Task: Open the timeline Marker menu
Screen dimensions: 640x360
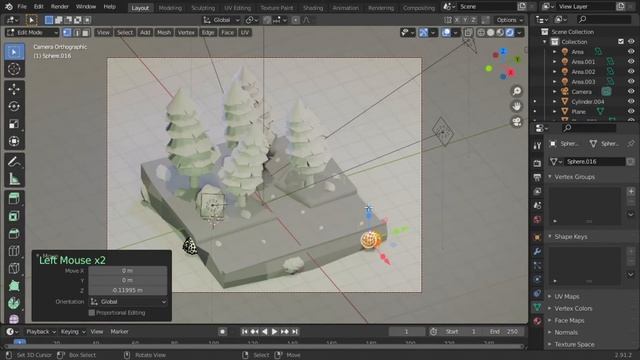Action: 120,332
